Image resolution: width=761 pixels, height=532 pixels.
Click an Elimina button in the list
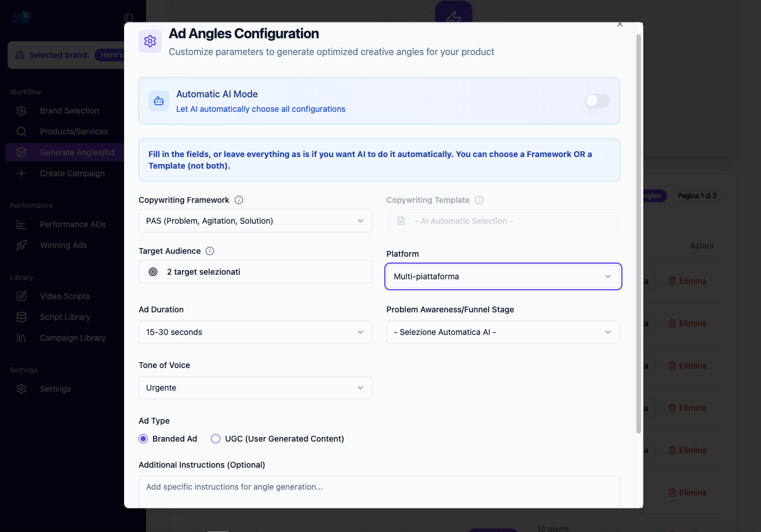tap(687, 281)
